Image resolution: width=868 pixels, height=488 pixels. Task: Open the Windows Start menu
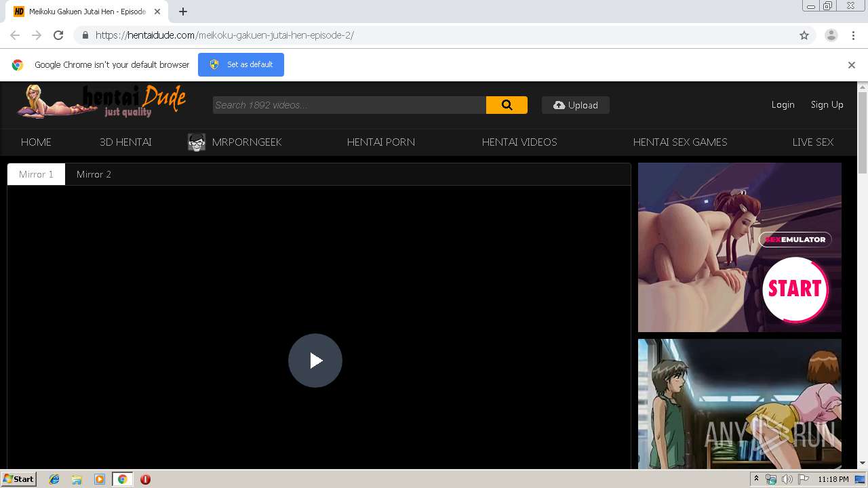coord(19,479)
